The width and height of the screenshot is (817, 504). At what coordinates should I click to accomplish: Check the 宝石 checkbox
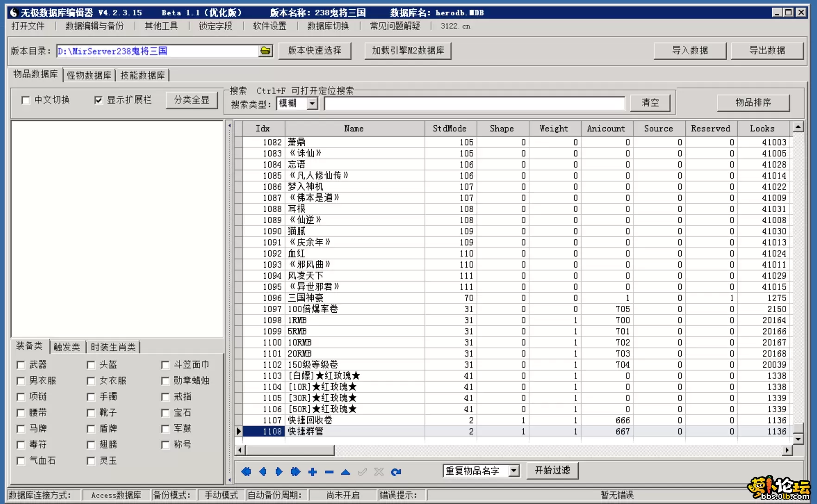[165, 413]
